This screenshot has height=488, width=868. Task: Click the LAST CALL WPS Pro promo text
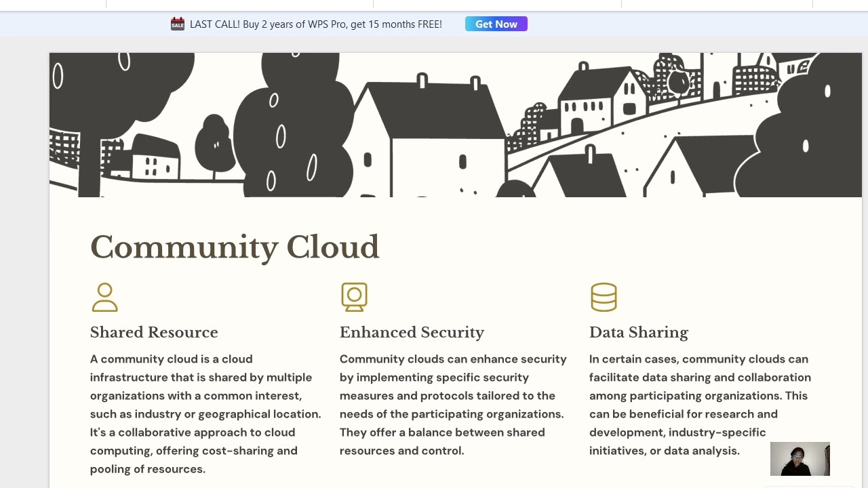(316, 24)
